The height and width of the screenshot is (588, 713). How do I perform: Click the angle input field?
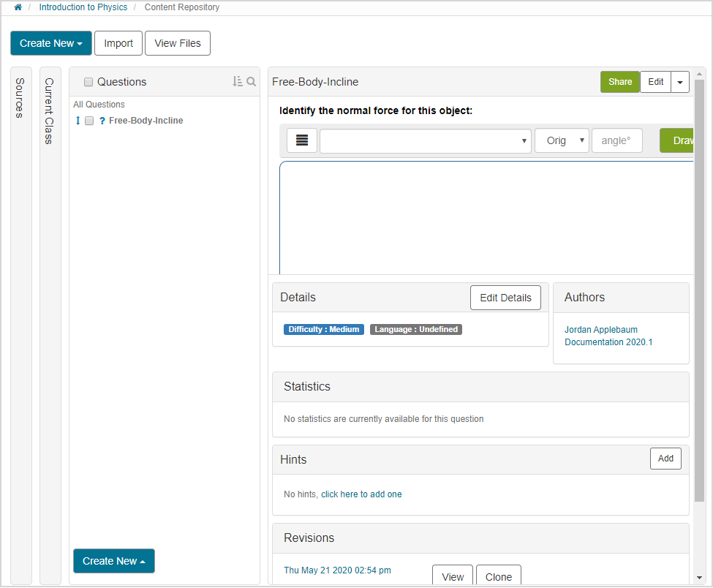[x=616, y=140]
